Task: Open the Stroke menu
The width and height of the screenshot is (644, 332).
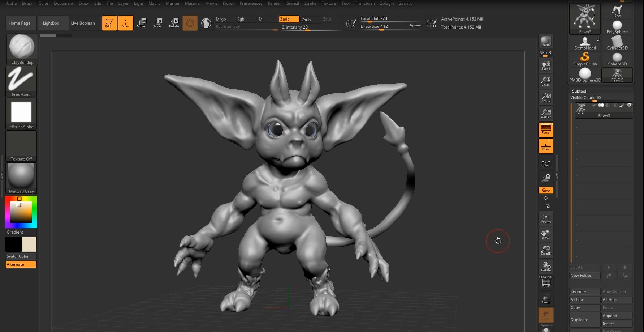Action: [x=310, y=3]
